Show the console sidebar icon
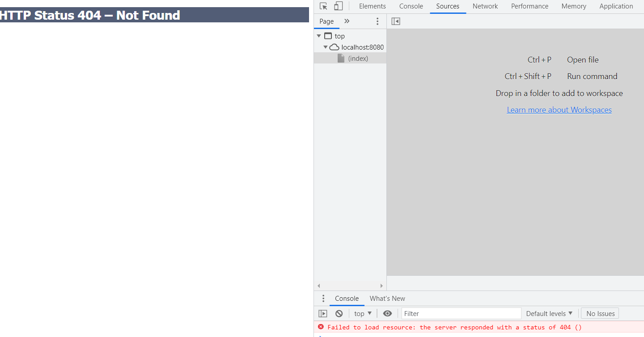Viewport: 644px width, 337px height. pyautogui.click(x=323, y=314)
